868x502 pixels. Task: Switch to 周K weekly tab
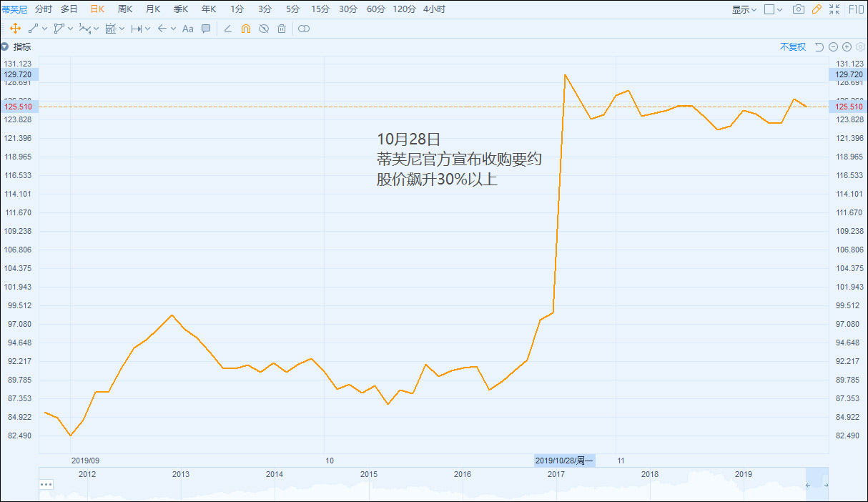point(125,9)
